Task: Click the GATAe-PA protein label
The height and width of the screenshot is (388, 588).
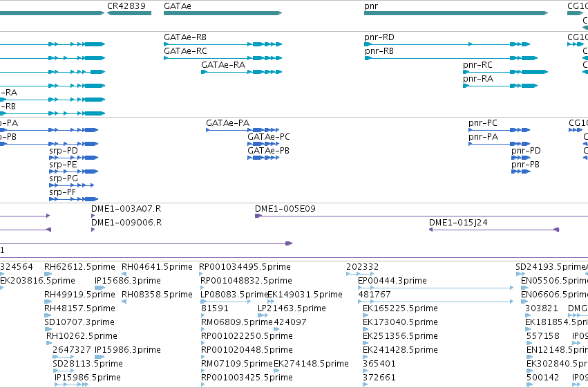Action: tap(227, 123)
